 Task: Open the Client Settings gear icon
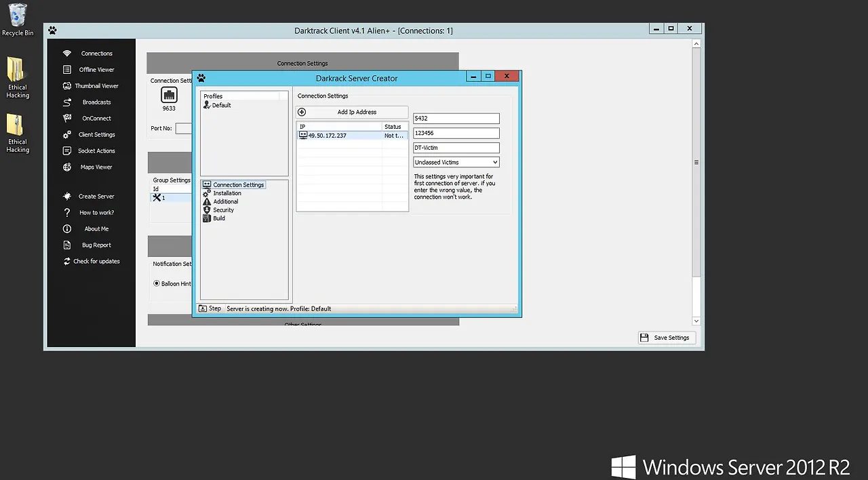click(66, 135)
